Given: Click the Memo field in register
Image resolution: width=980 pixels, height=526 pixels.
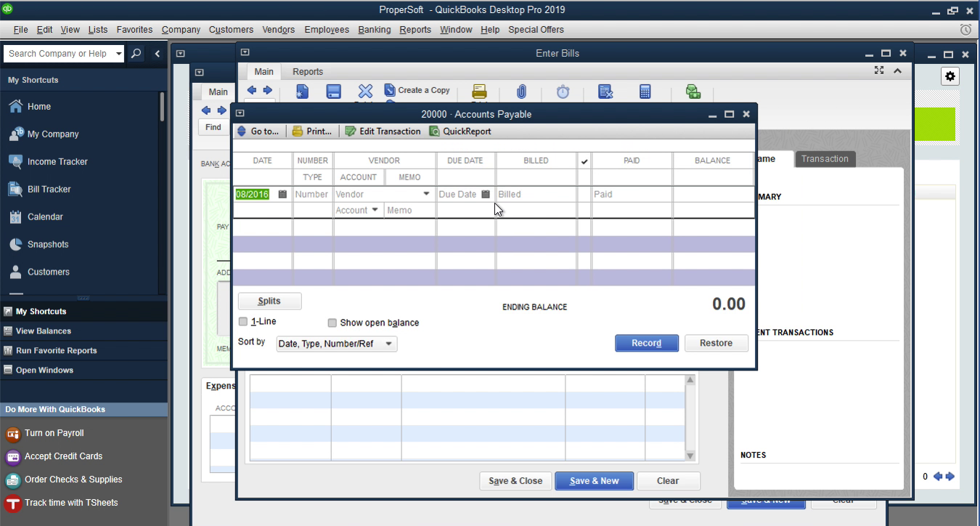Looking at the screenshot, I should [410, 210].
